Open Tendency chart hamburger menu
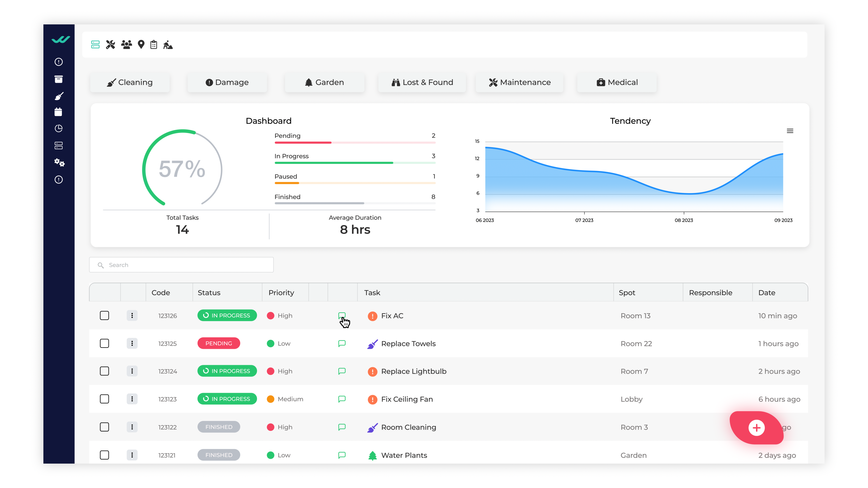This screenshot has height=488, width=868. (790, 131)
